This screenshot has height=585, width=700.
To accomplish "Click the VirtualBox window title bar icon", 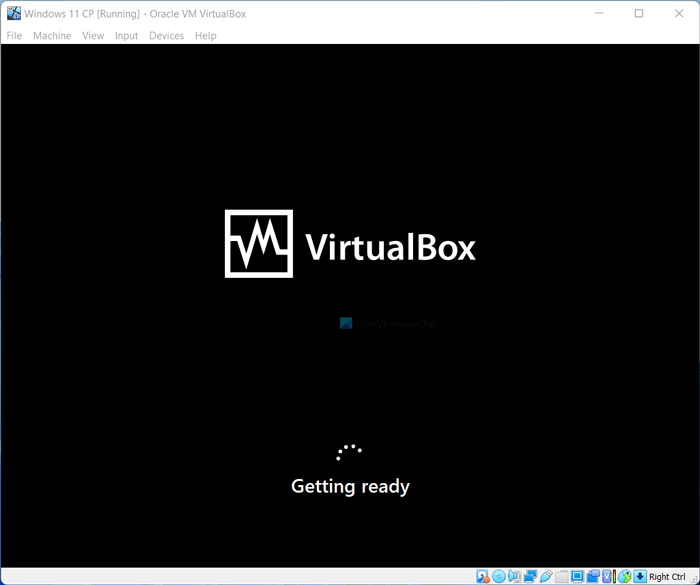I will (x=13, y=13).
